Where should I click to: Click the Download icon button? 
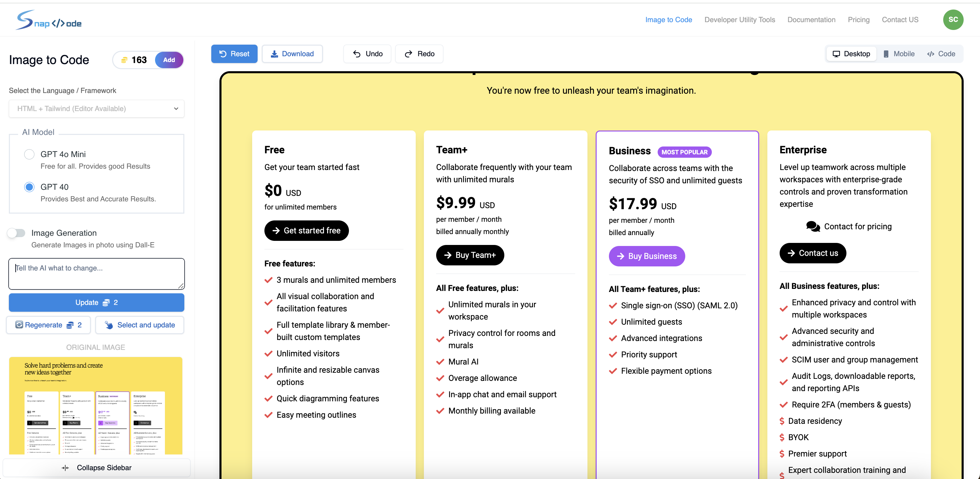(x=274, y=53)
